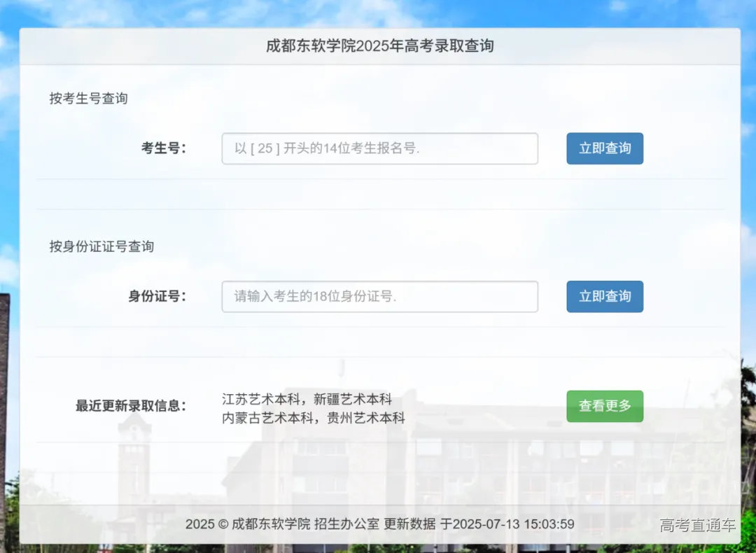Click the 按考生号查询 section label
The height and width of the screenshot is (553, 756).
tap(88, 99)
